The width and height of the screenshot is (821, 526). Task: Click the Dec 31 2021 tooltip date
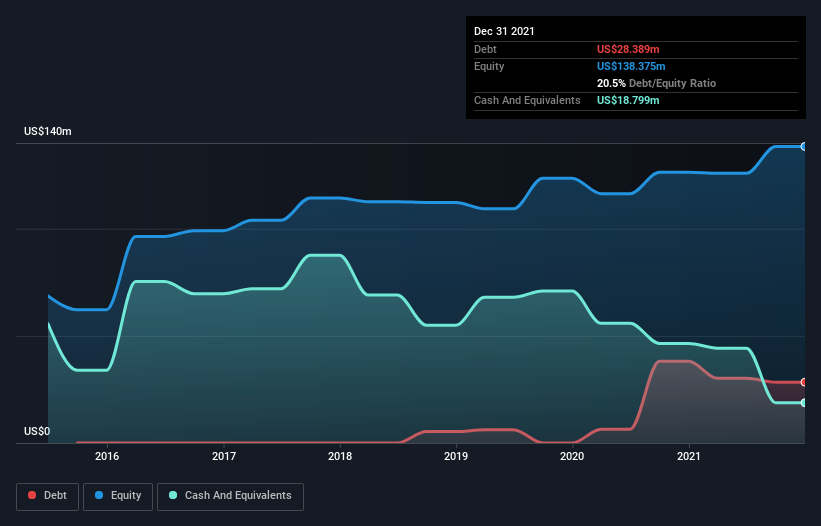point(504,31)
